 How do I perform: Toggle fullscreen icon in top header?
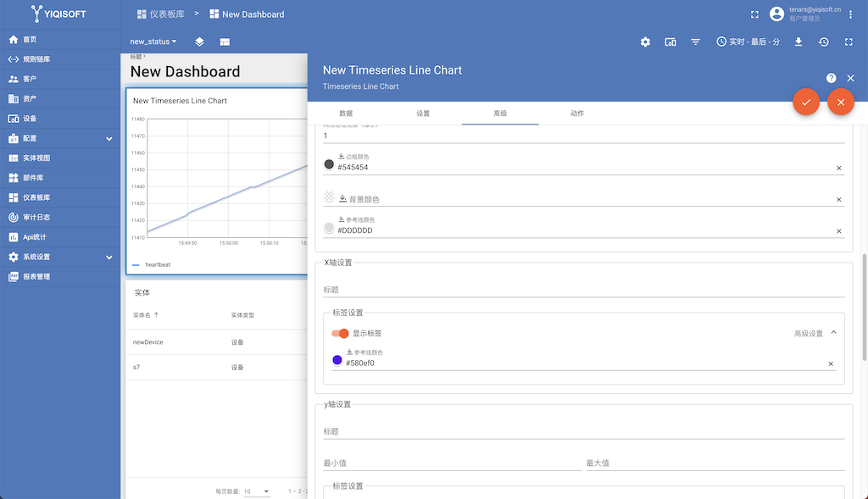coord(754,14)
